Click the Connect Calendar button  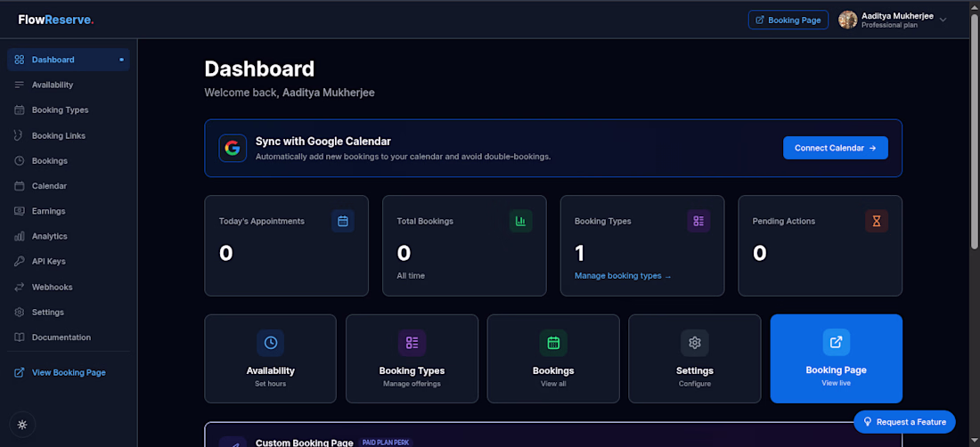(836, 148)
